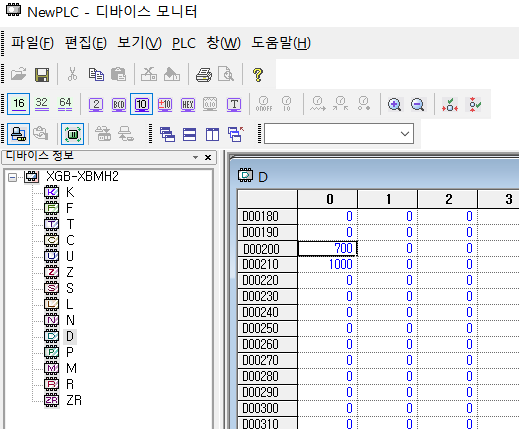Select the M device in tree
This screenshot has width=519, height=429.
tap(71, 368)
